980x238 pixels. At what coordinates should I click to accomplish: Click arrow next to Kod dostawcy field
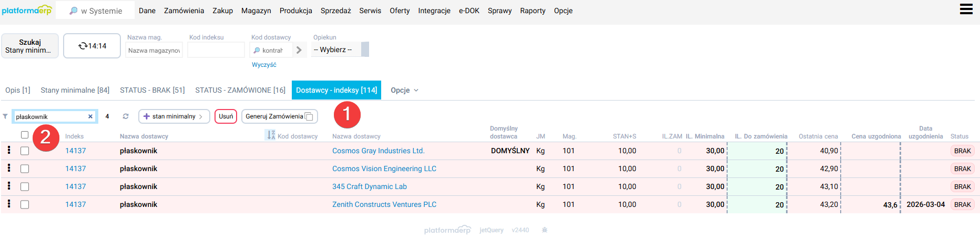tap(299, 50)
